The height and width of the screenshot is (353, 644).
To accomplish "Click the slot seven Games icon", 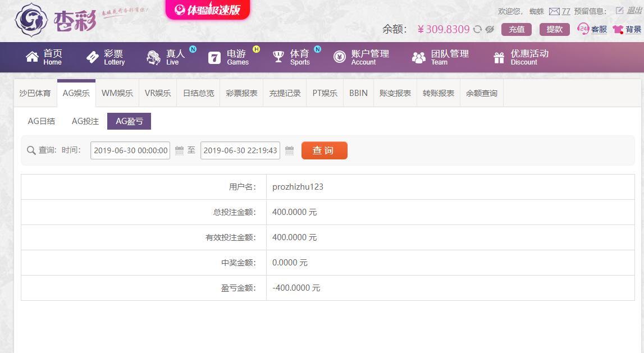I will 214,57.
